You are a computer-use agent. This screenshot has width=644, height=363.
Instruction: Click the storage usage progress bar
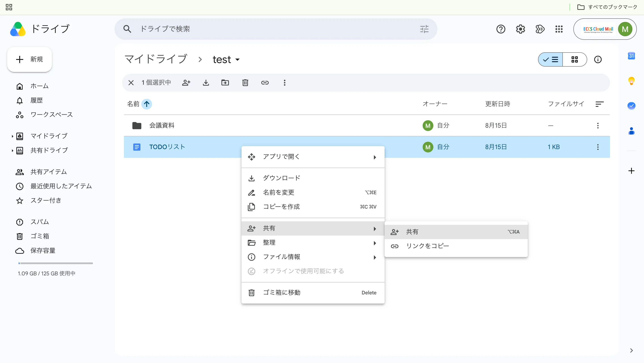pyautogui.click(x=56, y=263)
